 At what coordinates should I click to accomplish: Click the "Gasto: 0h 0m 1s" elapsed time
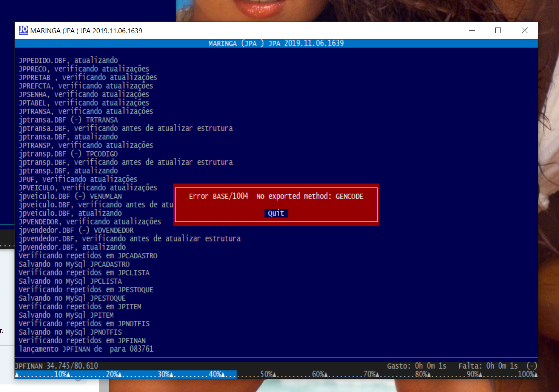(417, 366)
